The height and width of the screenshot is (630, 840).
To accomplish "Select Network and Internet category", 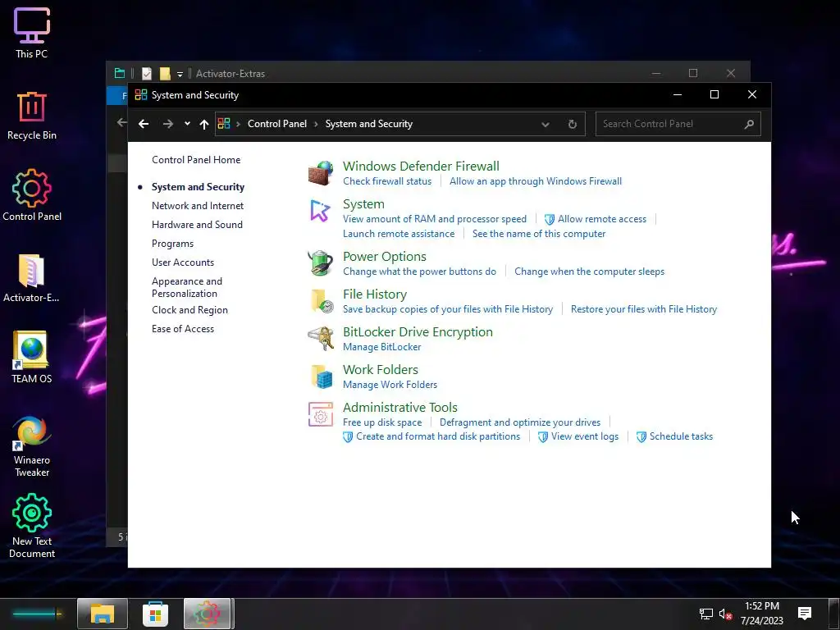I will point(198,206).
